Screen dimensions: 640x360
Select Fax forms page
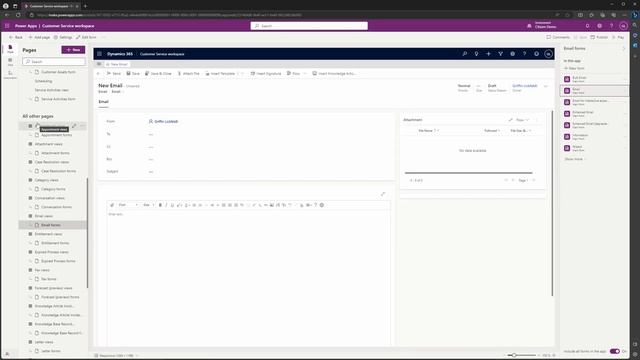(49, 279)
